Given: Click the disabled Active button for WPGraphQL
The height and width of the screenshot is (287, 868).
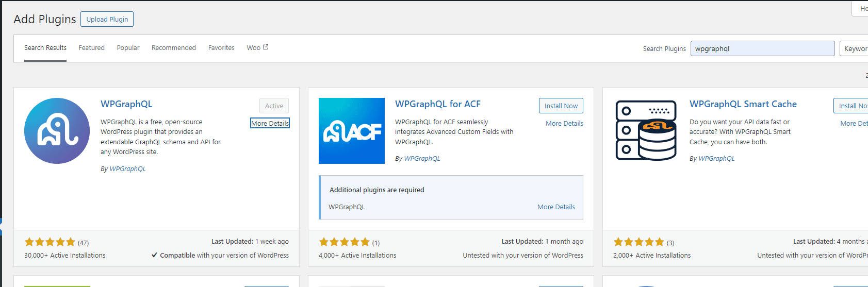Looking at the screenshot, I should (274, 106).
